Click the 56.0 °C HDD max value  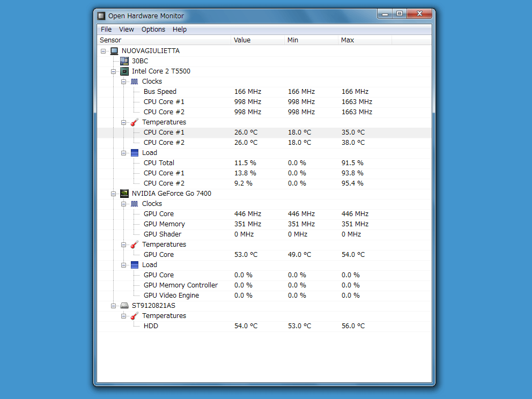(x=353, y=326)
